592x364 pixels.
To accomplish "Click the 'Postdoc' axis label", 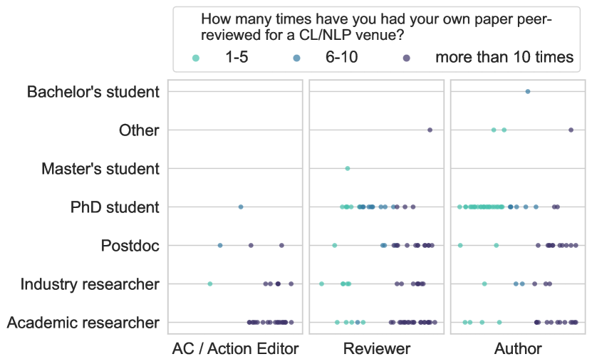I will pyautogui.click(x=130, y=246).
